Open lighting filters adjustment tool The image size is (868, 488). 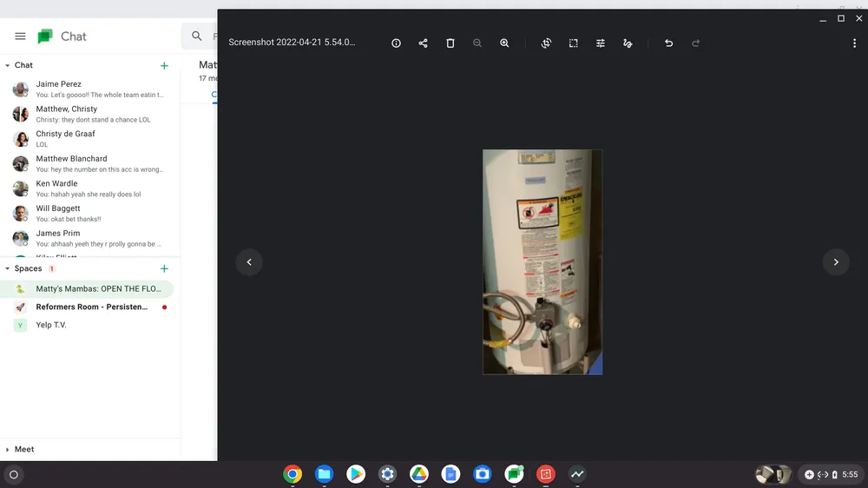tap(600, 43)
